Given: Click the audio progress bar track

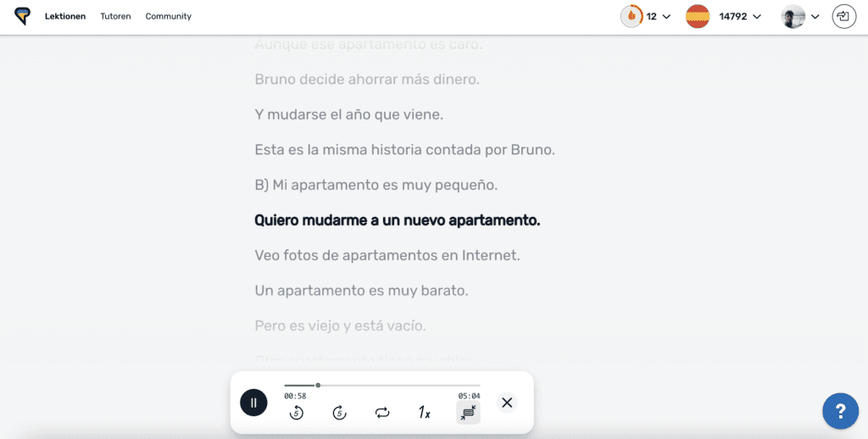Looking at the screenshot, I should [381, 386].
